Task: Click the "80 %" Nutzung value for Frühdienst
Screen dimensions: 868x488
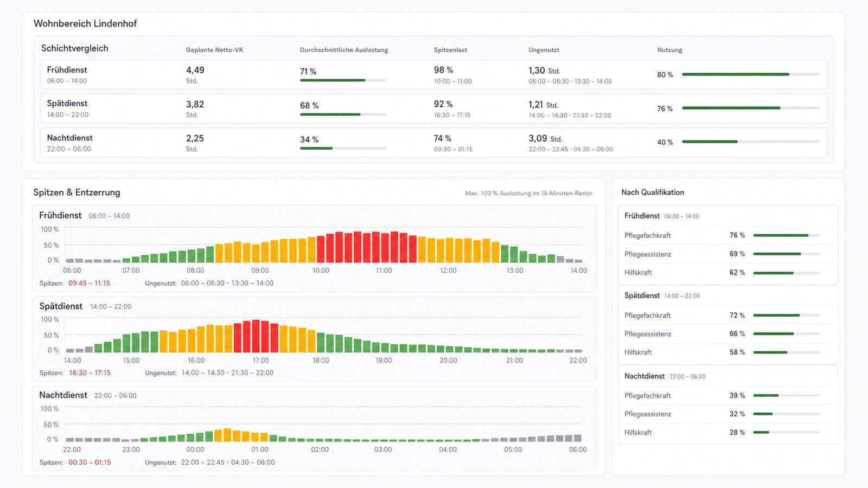Action: [x=665, y=75]
